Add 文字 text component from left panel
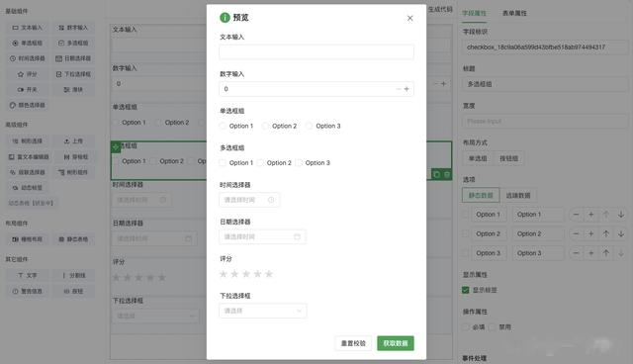 point(27,276)
